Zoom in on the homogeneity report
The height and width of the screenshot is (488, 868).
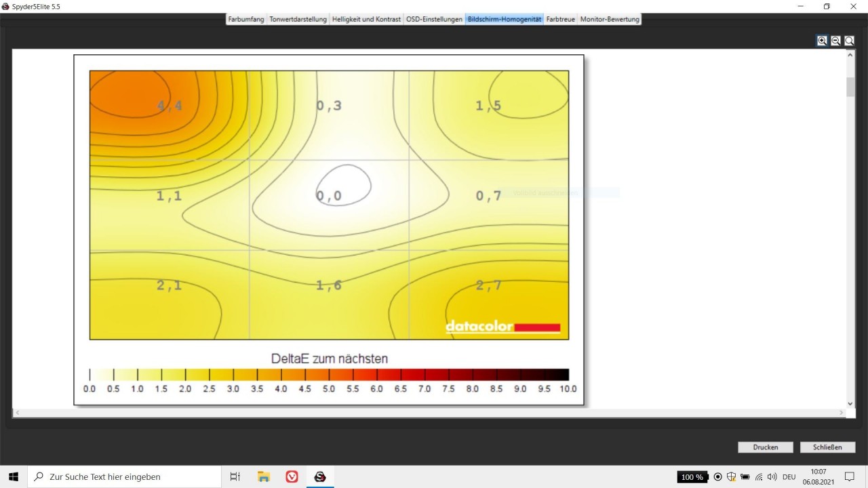[822, 41]
